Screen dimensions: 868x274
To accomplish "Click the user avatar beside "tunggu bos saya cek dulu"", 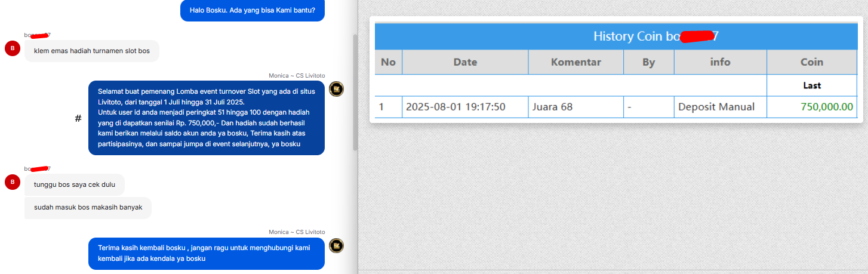I will click(x=13, y=181).
